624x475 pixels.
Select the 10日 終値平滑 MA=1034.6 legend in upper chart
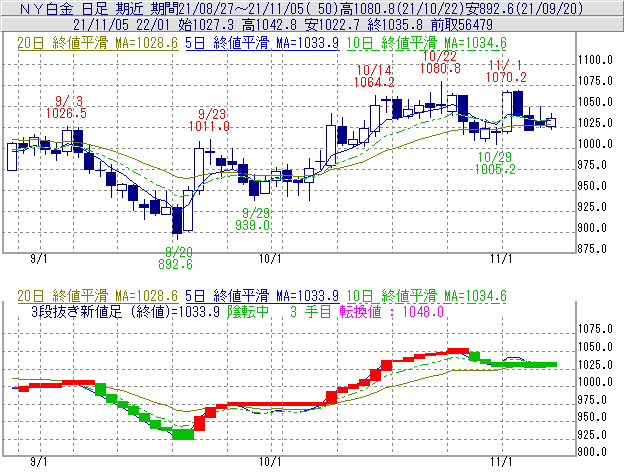click(427, 43)
